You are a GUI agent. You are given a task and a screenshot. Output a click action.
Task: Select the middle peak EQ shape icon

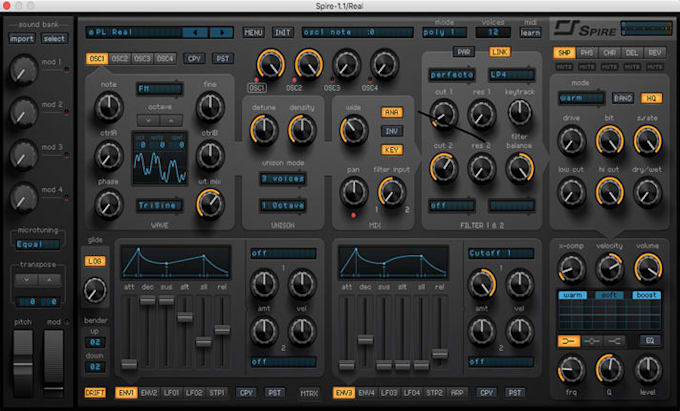592,341
